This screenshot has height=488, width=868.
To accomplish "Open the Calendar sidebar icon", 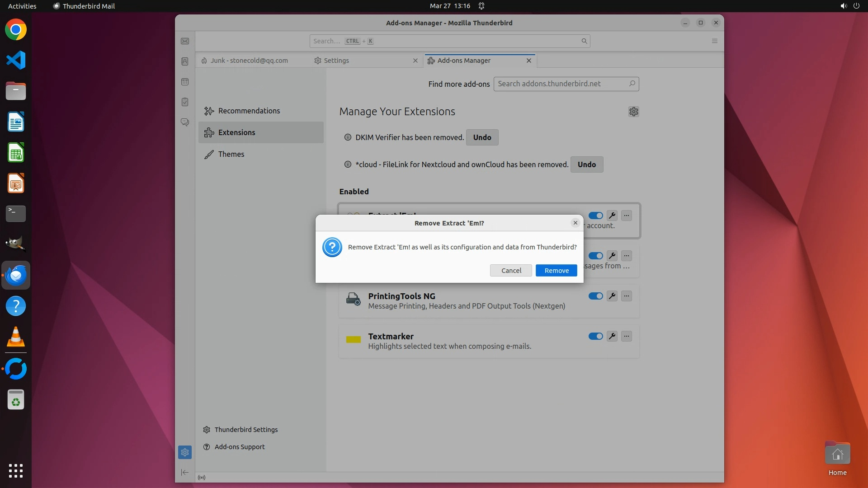I will click(185, 82).
